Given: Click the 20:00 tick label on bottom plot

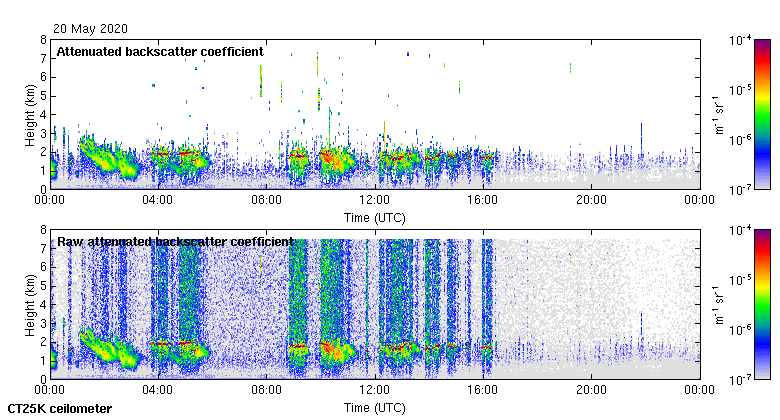Looking at the screenshot, I should click(591, 390).
